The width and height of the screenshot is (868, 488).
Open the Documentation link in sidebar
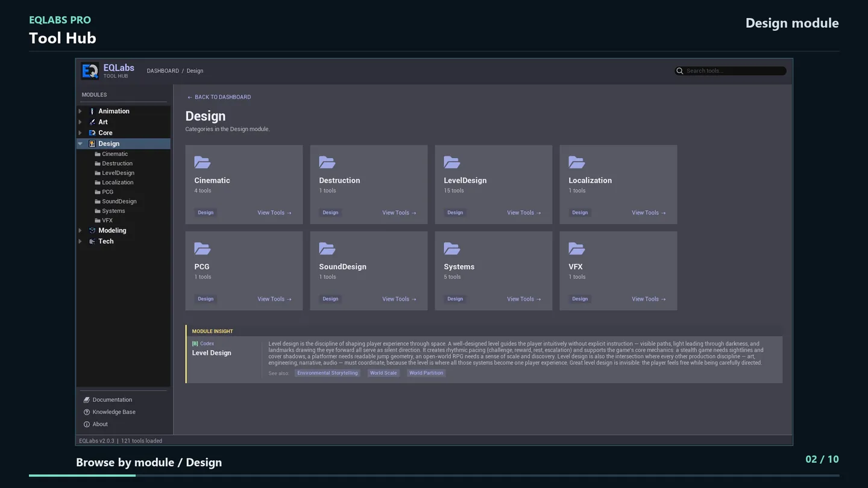[x=112, y=400]
